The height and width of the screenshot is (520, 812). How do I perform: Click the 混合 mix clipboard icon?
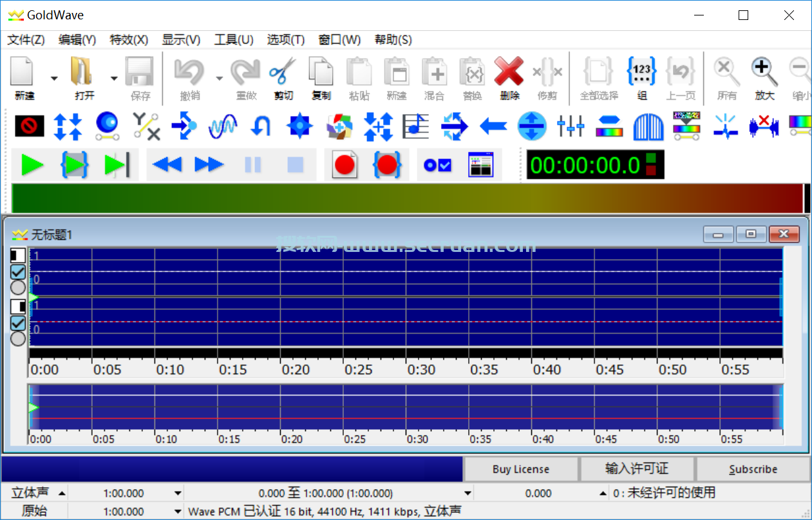tap(434, 78)
